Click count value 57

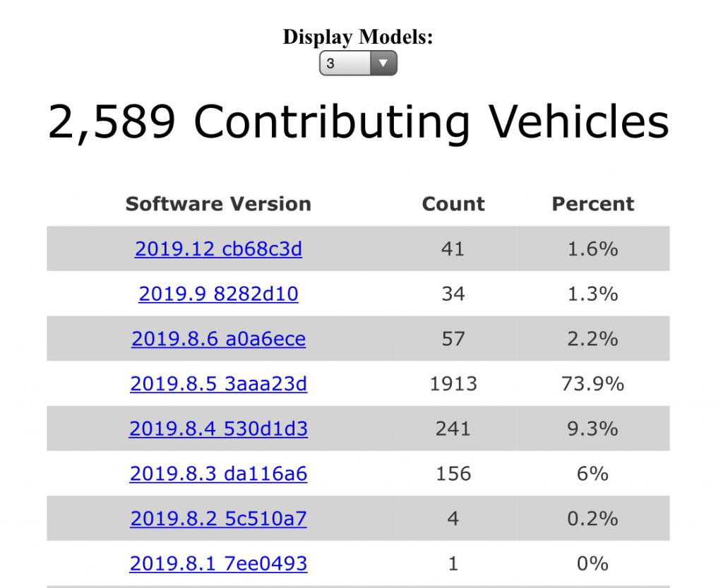coord(453,339)
